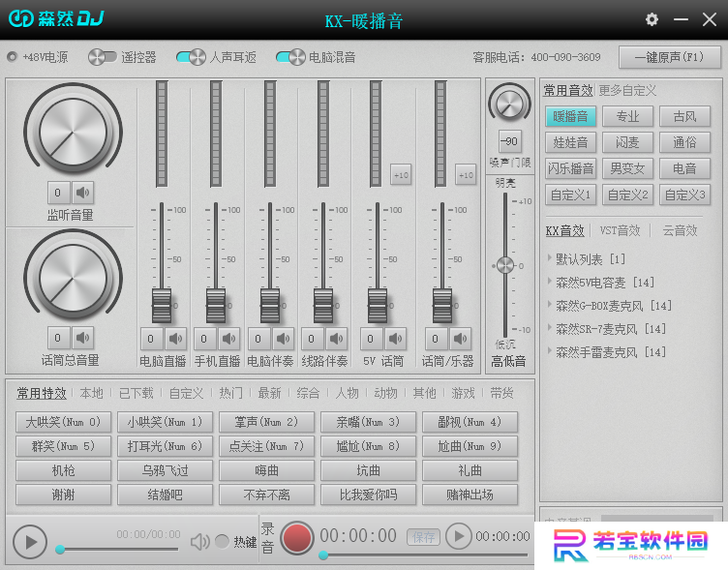Mute the 监听音量 speaker icon

tap(82, 193)
